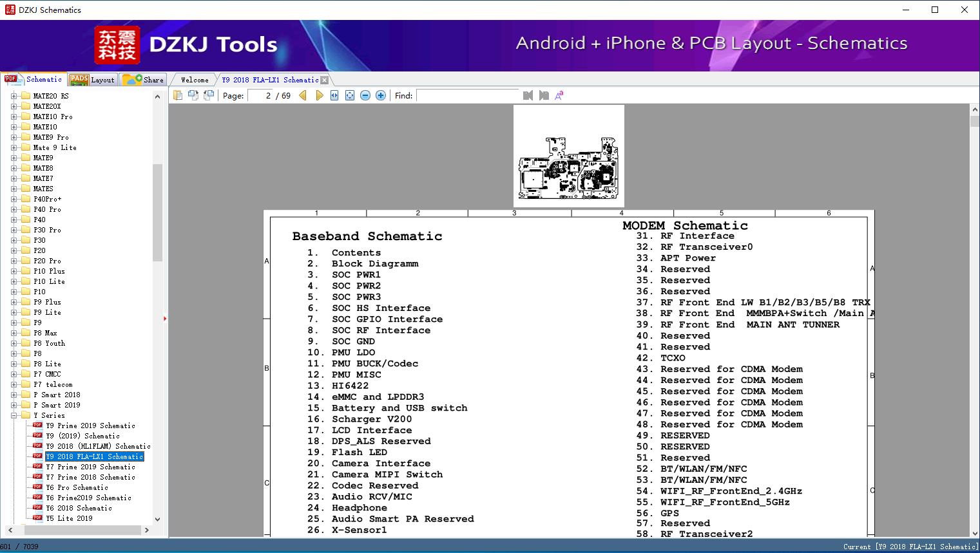This screenshot has width=980, height=553.
Task: Open Y6 Pro Schematic file
Action: click(x=77, y=487)
